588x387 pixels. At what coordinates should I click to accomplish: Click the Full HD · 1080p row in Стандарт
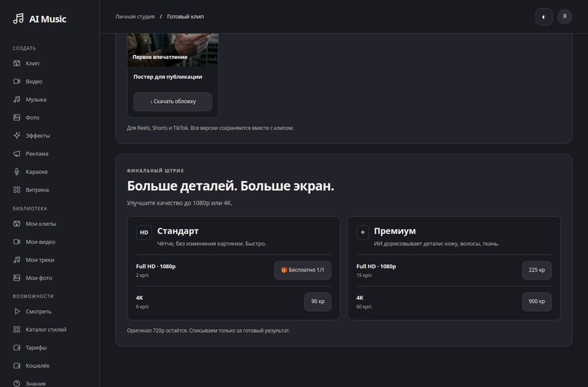pyautogui.click(x=234, y=270)
